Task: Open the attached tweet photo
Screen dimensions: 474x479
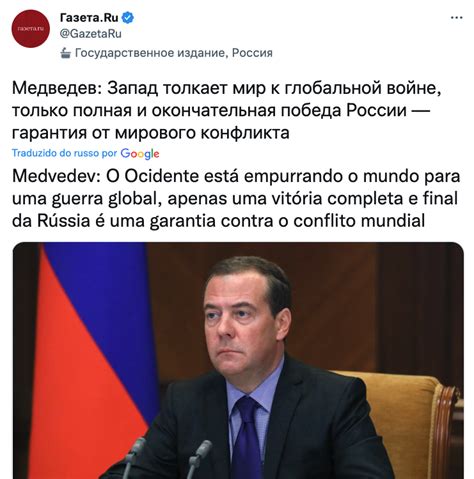Action: (238, 361)
